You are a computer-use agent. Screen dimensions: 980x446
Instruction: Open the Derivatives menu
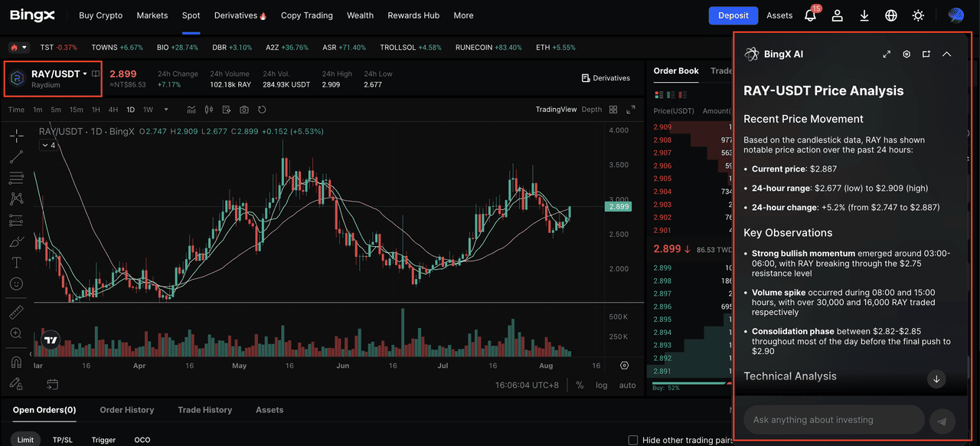click(240, 15)
